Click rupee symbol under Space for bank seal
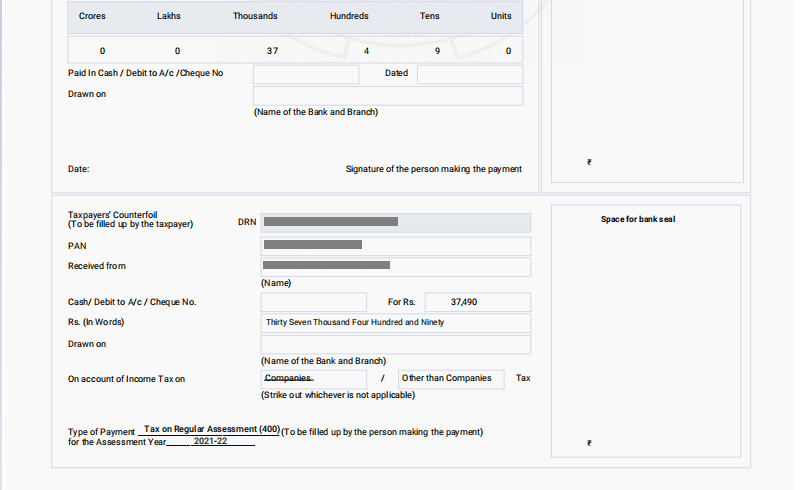The image size is (805, 490). coord(589,443)
